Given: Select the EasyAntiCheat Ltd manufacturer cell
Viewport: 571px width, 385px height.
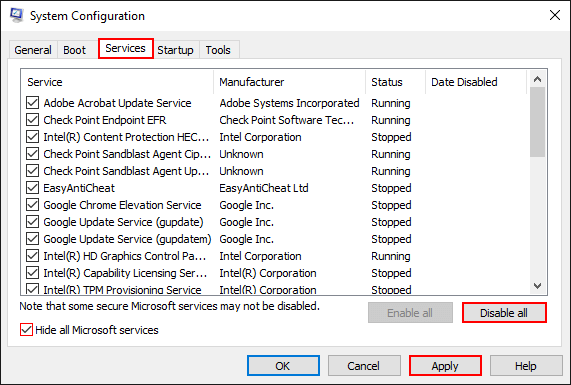Looking at the screenshot, I should (264, 188).
